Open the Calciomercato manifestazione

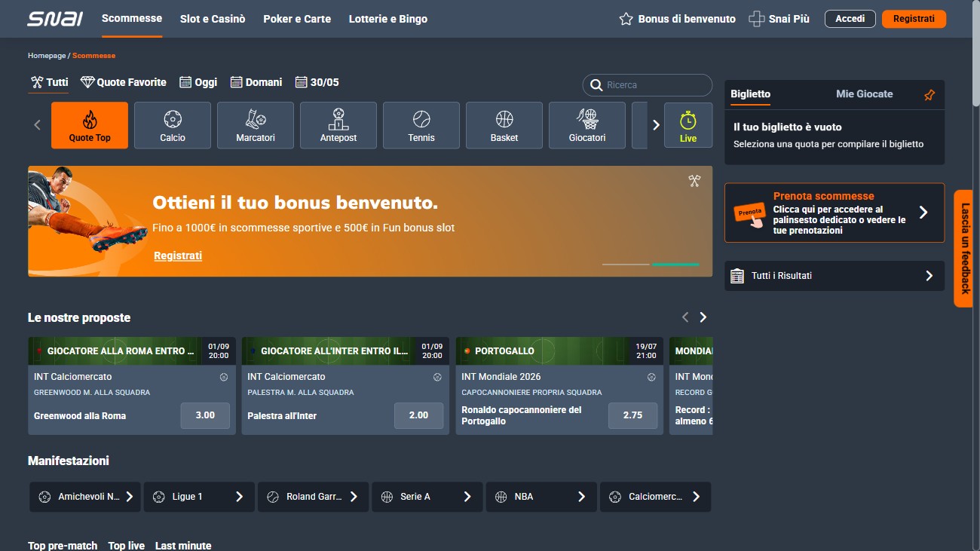click(x=655, y=497)
